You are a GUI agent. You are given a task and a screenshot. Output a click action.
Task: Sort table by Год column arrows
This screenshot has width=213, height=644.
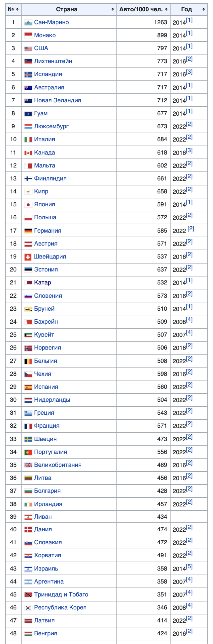click(204, 10)
